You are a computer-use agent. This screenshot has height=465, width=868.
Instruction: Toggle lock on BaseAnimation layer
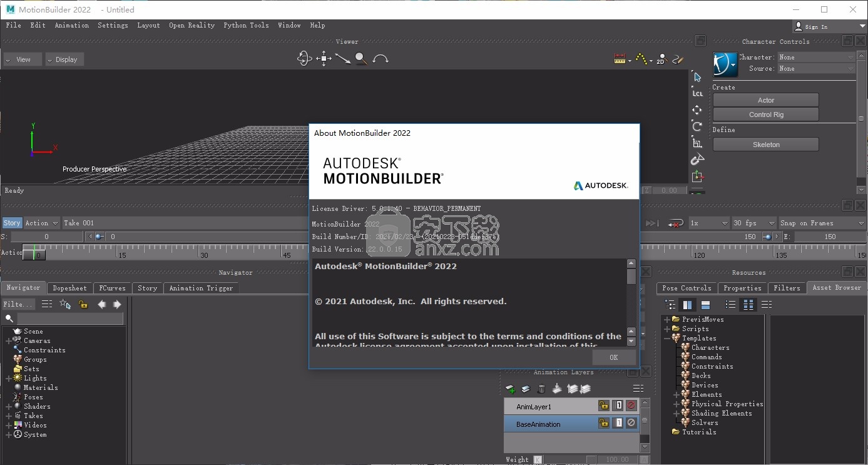point(603,423)
